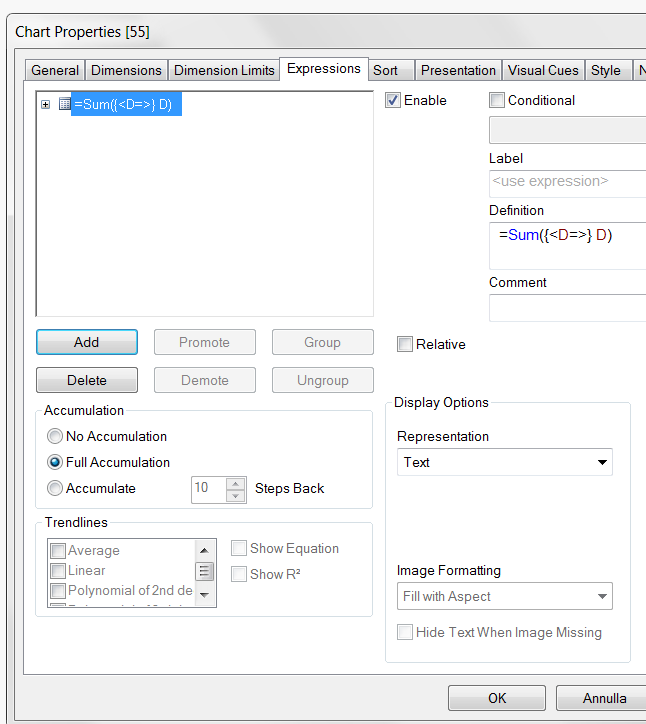Check the Linear trendline box
The image size is (646, 724).
click(58, 571)
